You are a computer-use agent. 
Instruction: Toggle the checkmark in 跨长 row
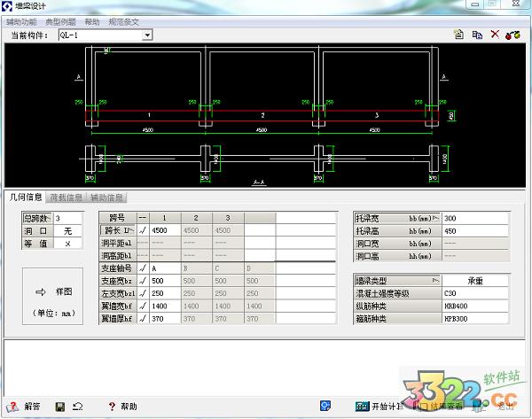point(142,230)
